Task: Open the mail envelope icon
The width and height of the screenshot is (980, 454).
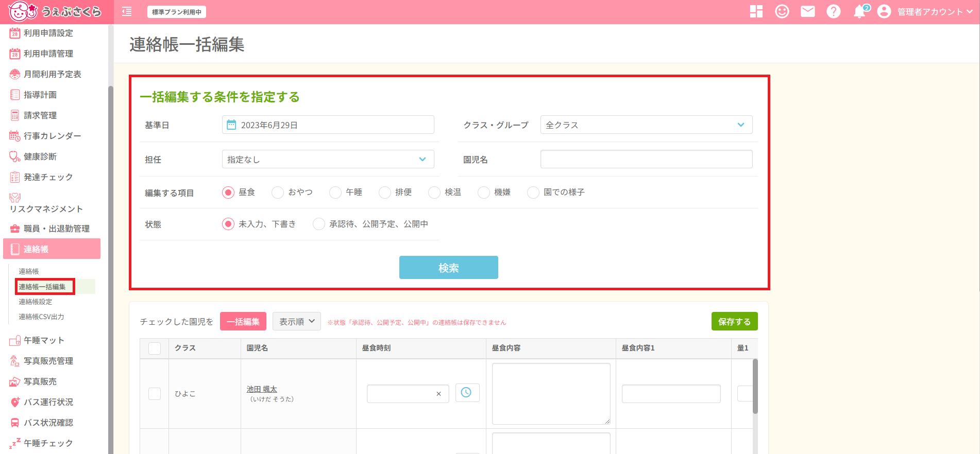Action: [x=808, y=11]
